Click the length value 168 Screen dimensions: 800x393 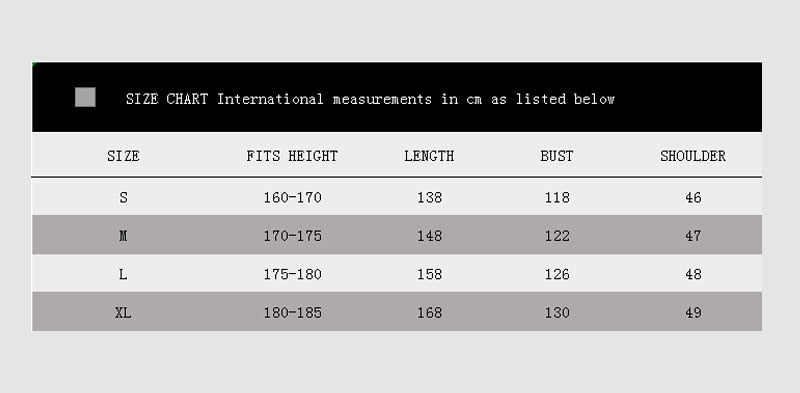(430, 312)
